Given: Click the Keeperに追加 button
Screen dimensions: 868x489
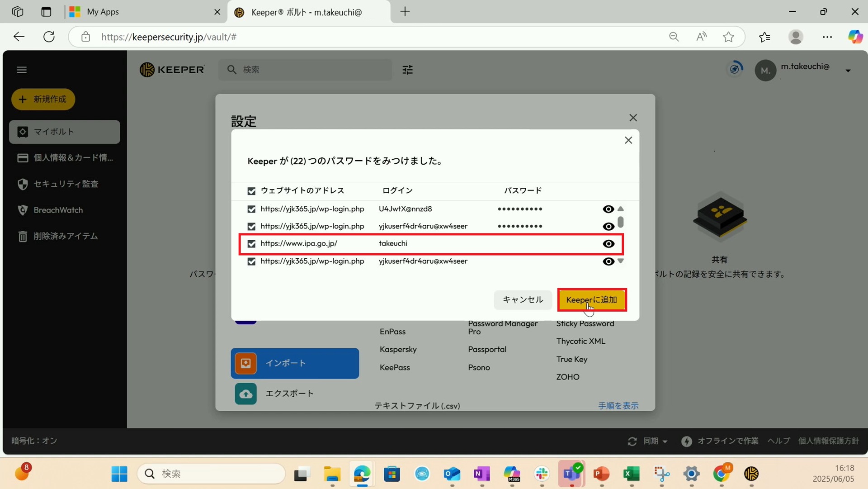Looking at the screenshot, I should [x=591, y=300].
